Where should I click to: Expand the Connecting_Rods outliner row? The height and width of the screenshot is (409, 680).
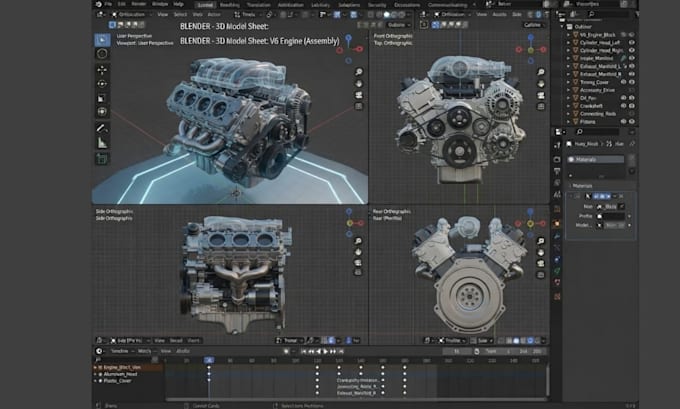point(569,114)
